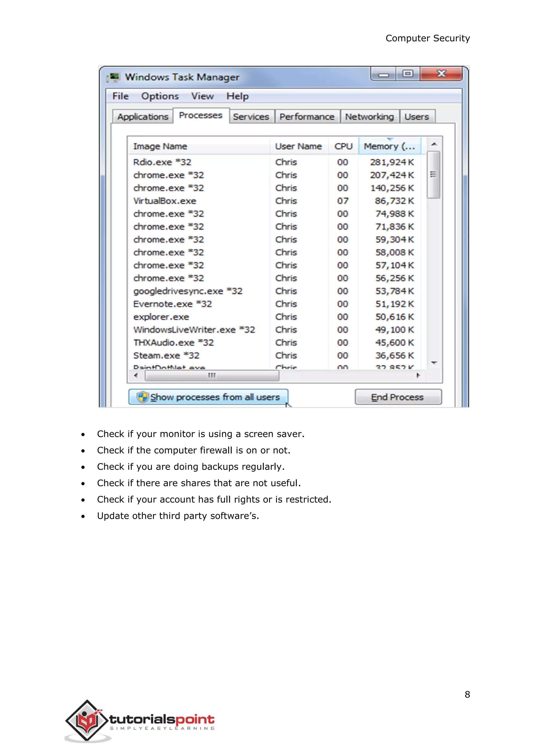Sort by User Name column header
The image size is (535, 756).
click(299, 146)
